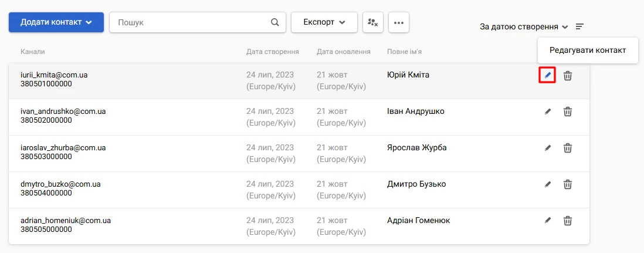
Task: Edit contact Іван Андрушко with pencil icon
Action: [547, 112]
